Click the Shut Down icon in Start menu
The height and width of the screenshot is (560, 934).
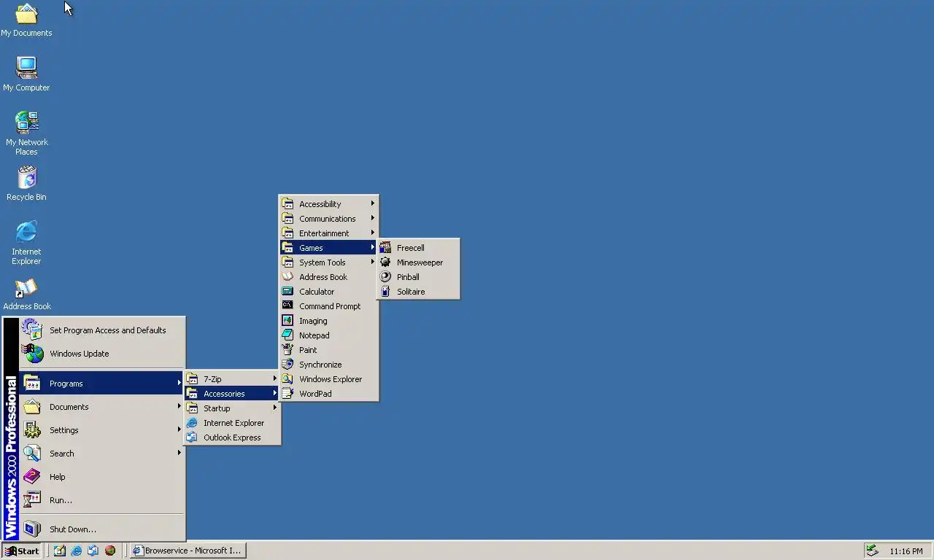[32, 529]
